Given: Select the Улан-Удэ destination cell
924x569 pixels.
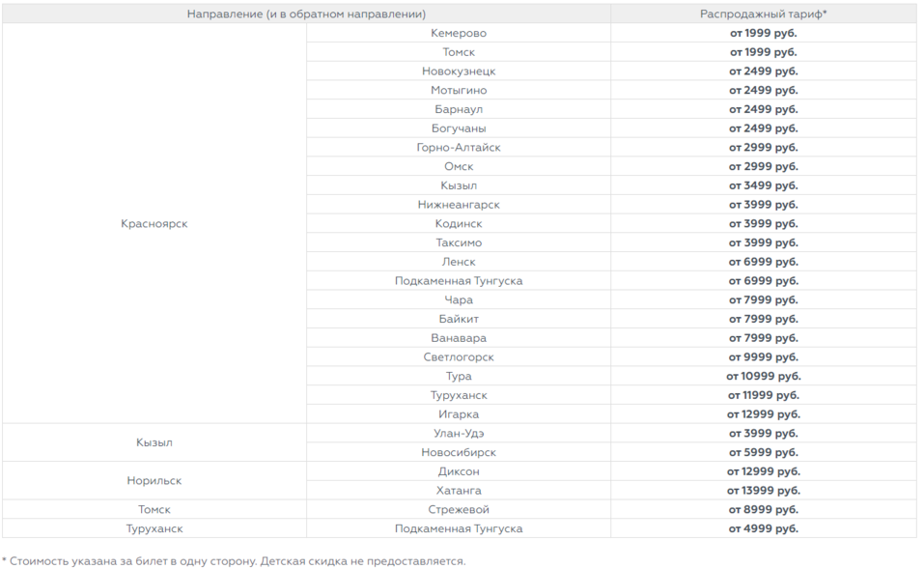Looking at the screenshot, I should click(x=459, y=434).
